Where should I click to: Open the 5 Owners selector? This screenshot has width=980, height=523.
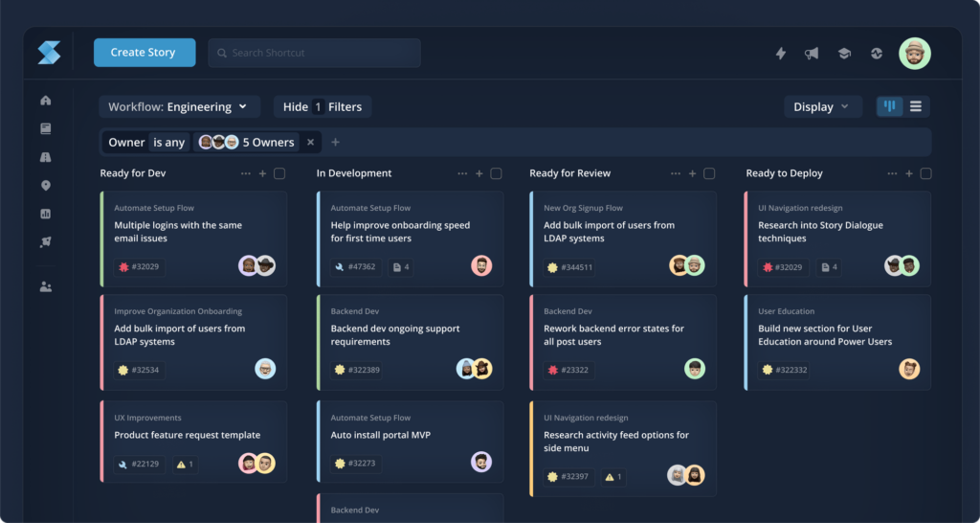pyautogui.click(x=246, y=142)
